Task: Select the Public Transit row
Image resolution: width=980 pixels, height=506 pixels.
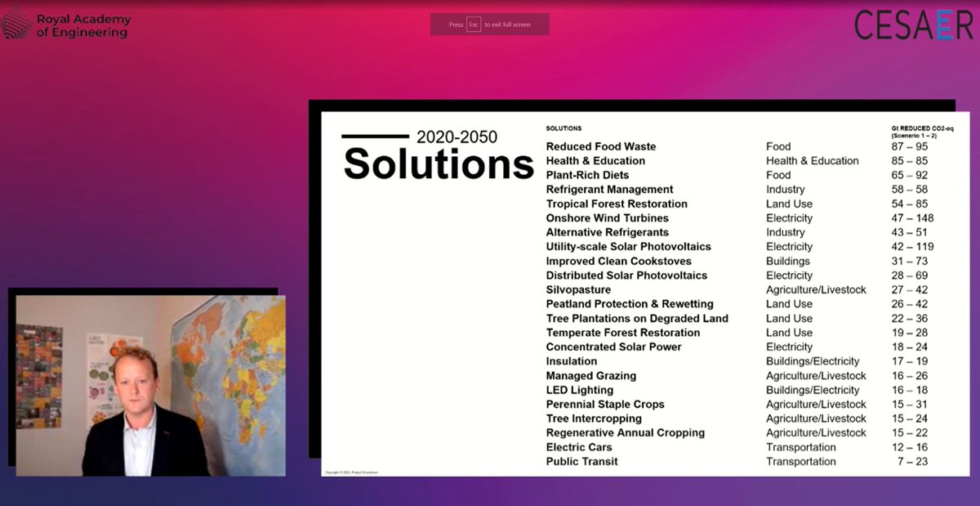Action: (738, 462)
